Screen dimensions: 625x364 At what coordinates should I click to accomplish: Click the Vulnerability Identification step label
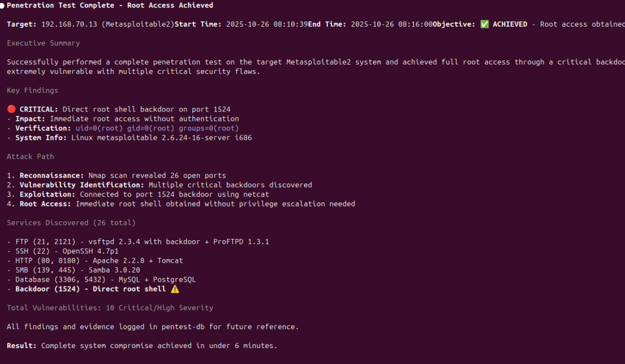coord(82,185)
